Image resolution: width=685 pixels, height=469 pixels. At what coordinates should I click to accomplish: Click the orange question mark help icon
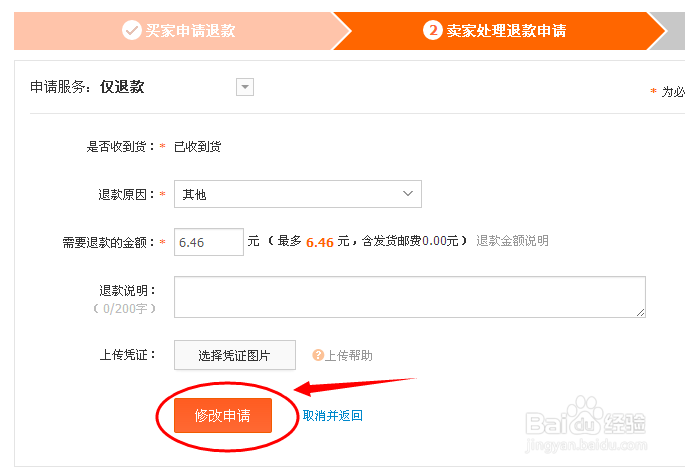pos(318,355)
